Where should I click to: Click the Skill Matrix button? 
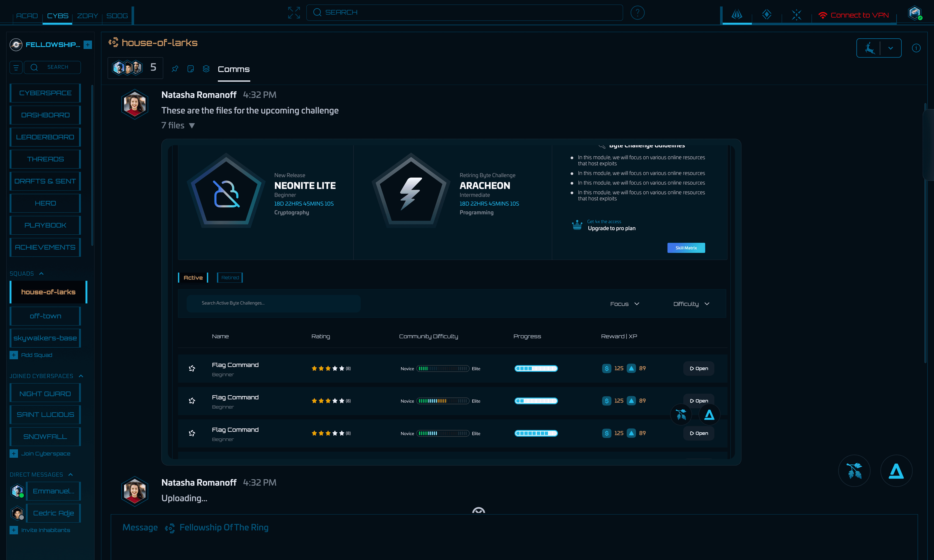[686, 248]
